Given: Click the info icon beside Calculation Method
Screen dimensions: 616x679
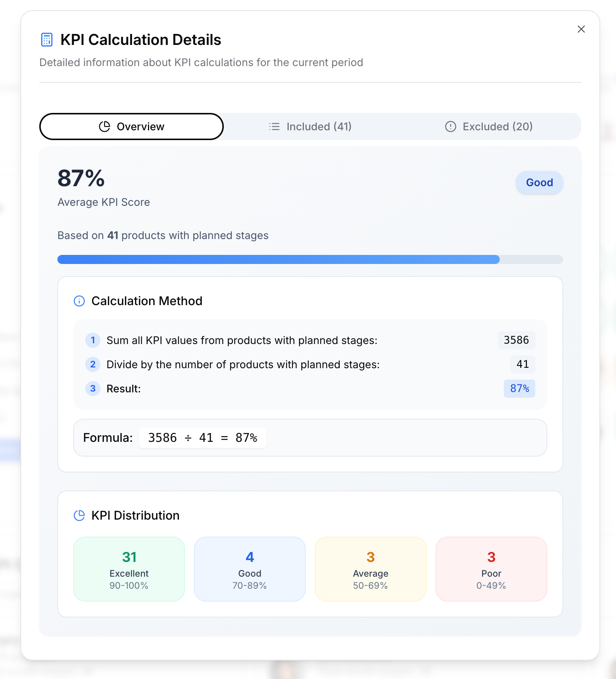Looking at the screenshot, I should 79,301.
